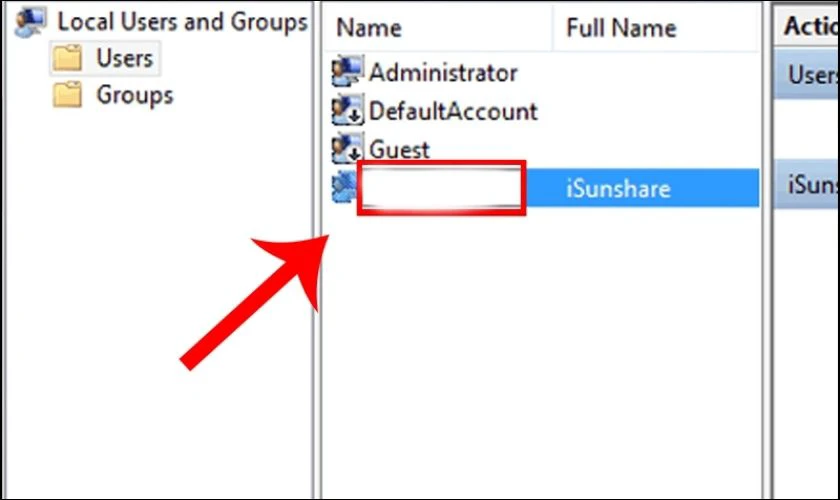Click the Users folder icon
Viewport: 840px width, 500px height.
pyautogui.click(x=68, y=58)
